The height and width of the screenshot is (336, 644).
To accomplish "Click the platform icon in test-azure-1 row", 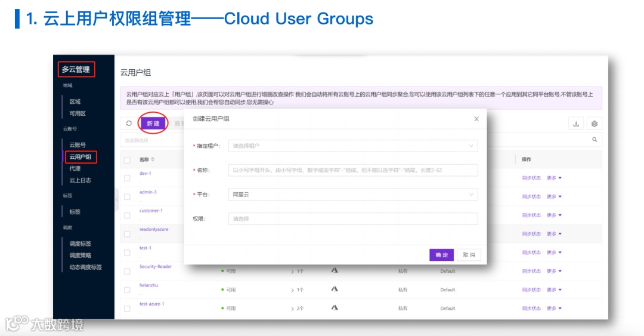I will 335,307.
